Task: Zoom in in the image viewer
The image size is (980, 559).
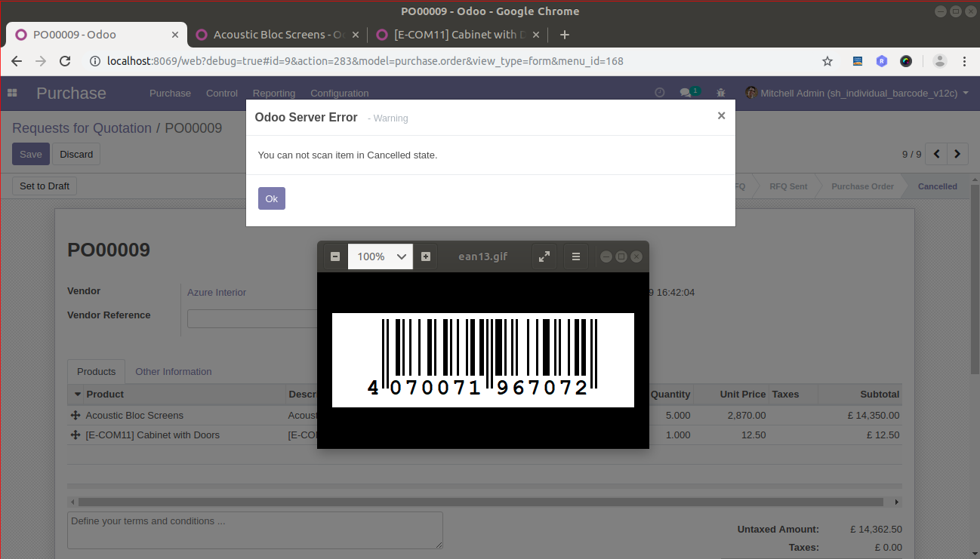Action: point(426,256)
